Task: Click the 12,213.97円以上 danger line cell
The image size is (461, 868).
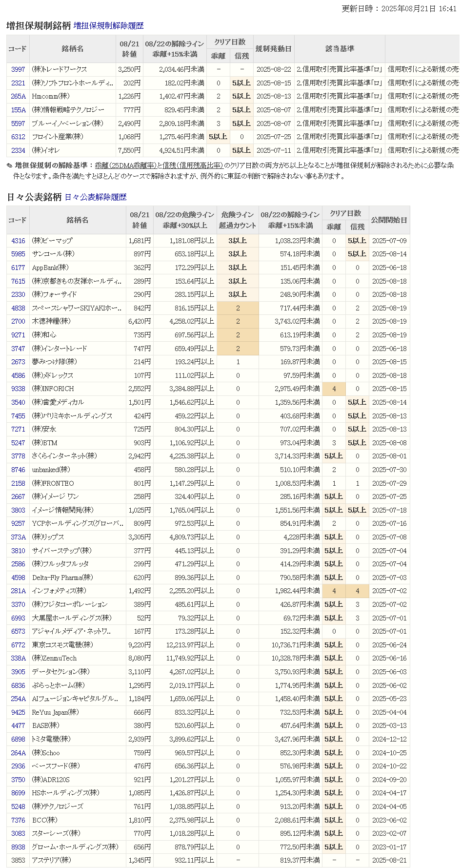Action: pyautogui.click(x=184, y=645)
